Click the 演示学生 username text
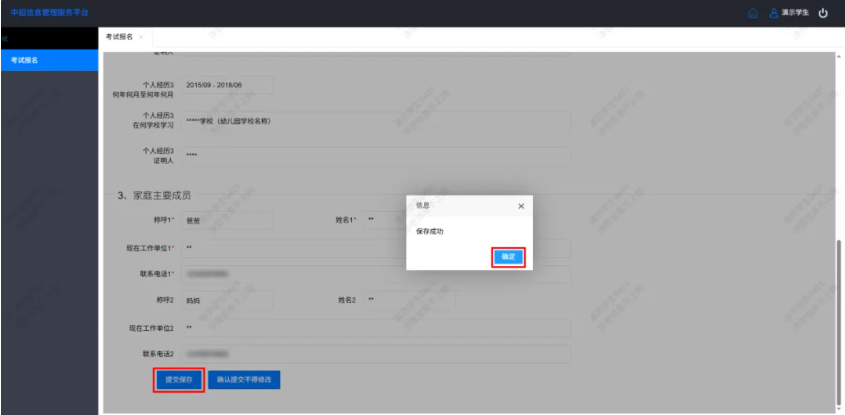The width and height of the screenshot is (845, 415). pyautogui.click(x=795, y=13)
